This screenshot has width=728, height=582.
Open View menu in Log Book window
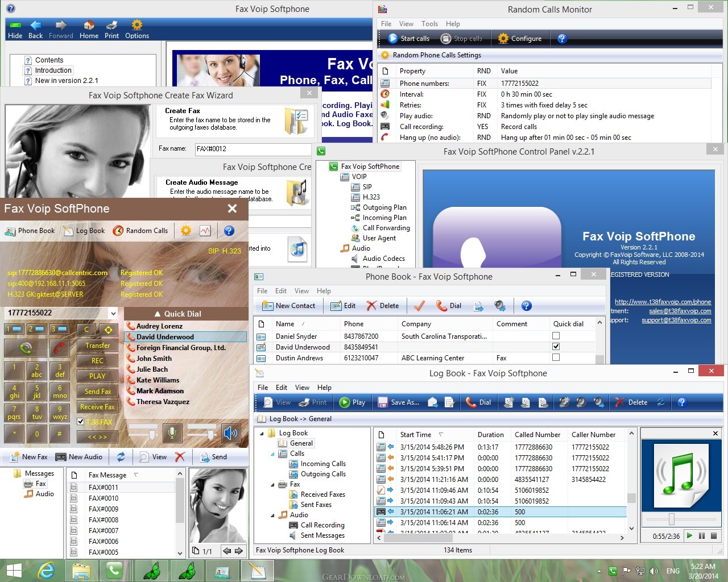point(302,388)
